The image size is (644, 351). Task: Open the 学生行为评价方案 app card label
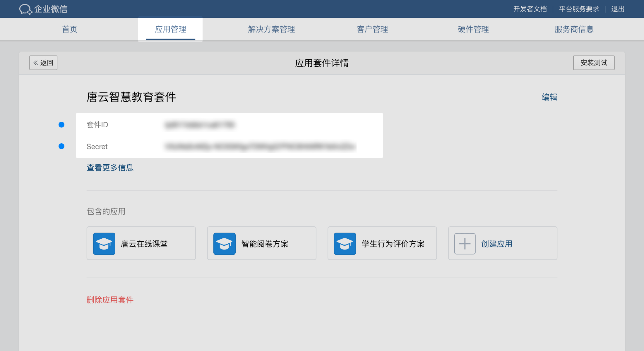393,244
